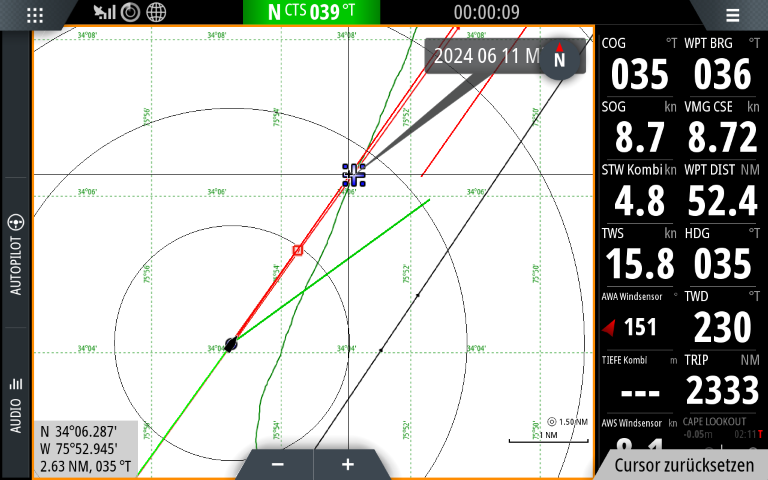Zoom out with the minus button
This screenshot has height=480, width=768.
click(277, 464)
